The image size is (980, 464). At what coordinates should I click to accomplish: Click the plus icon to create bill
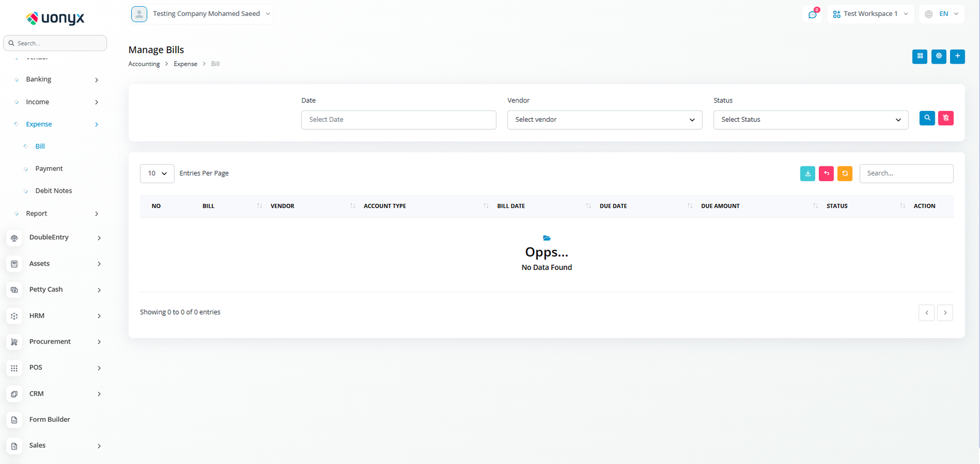point(957,56)
